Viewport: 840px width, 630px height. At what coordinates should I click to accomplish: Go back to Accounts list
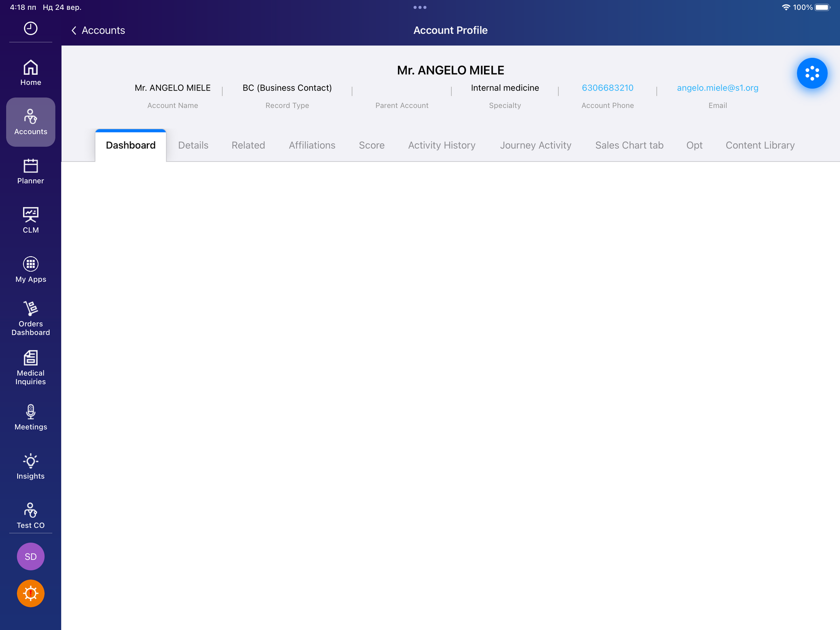pos(98,30)
